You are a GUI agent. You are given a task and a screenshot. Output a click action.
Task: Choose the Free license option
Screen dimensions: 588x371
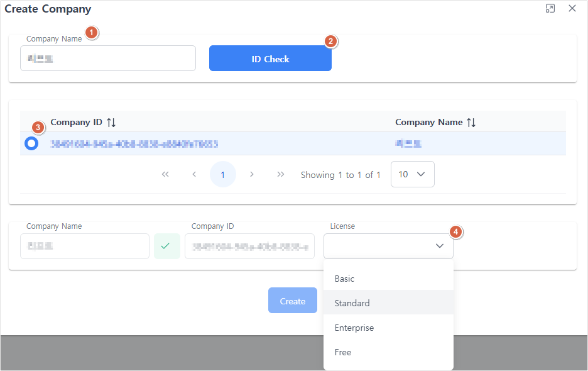point(388,352)
